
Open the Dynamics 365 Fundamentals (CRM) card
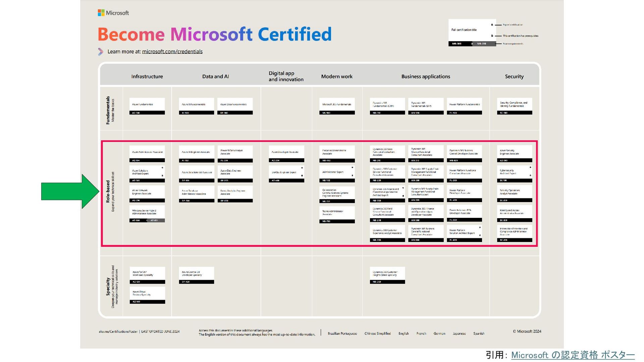387,106
